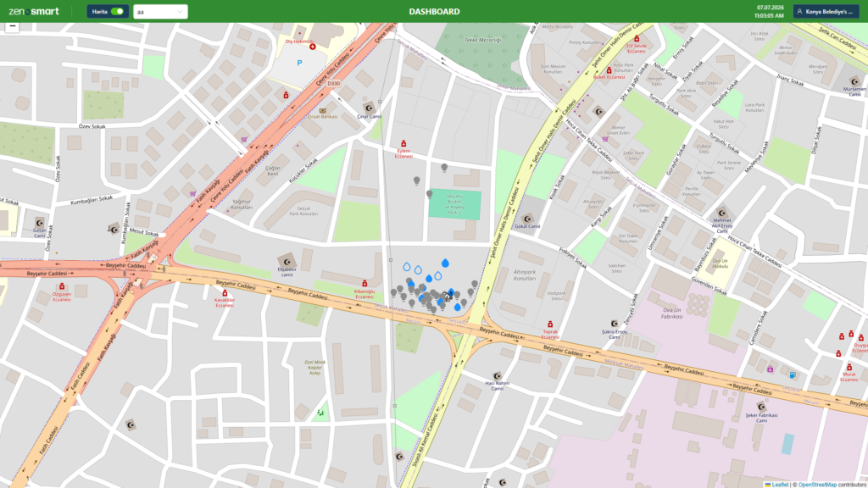This screenshot has width=868, height=488.
Task: Select the gray lamp marker touching the skate park's corner
Action: [x=429, y=194]
